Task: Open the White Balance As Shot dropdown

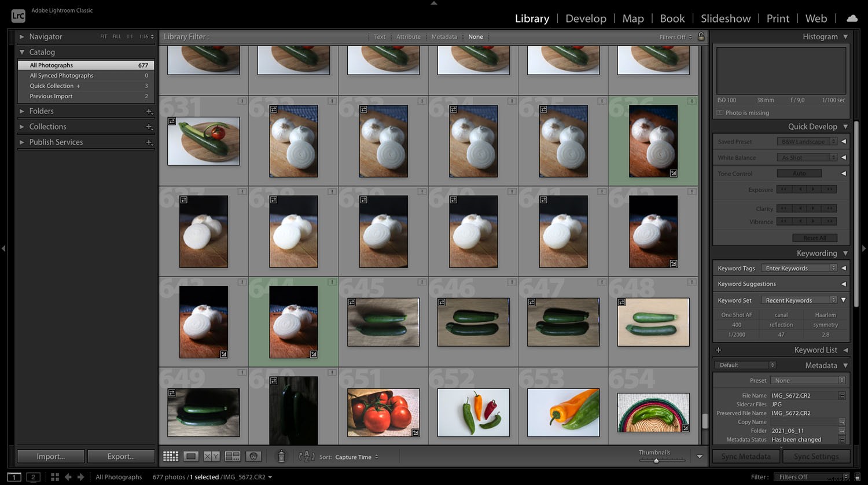Action: tap(806, 157)
